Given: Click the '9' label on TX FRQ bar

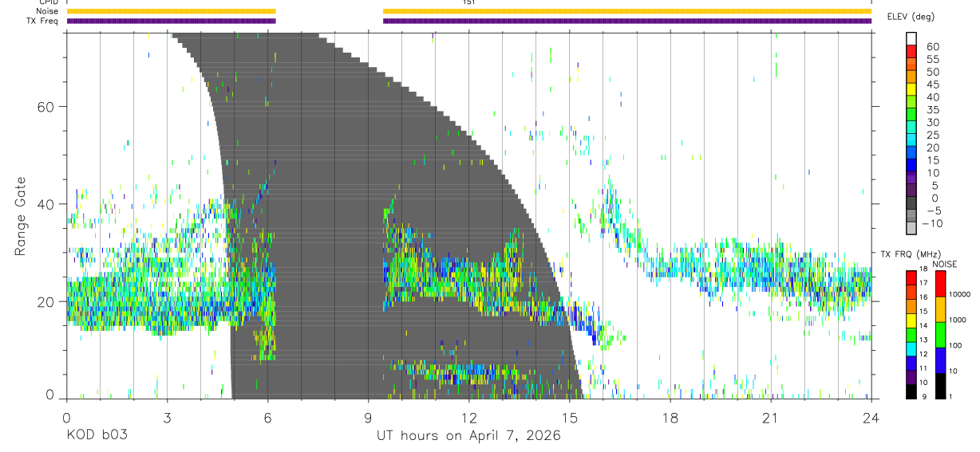Looking at the screenshot, I should 924,396.
